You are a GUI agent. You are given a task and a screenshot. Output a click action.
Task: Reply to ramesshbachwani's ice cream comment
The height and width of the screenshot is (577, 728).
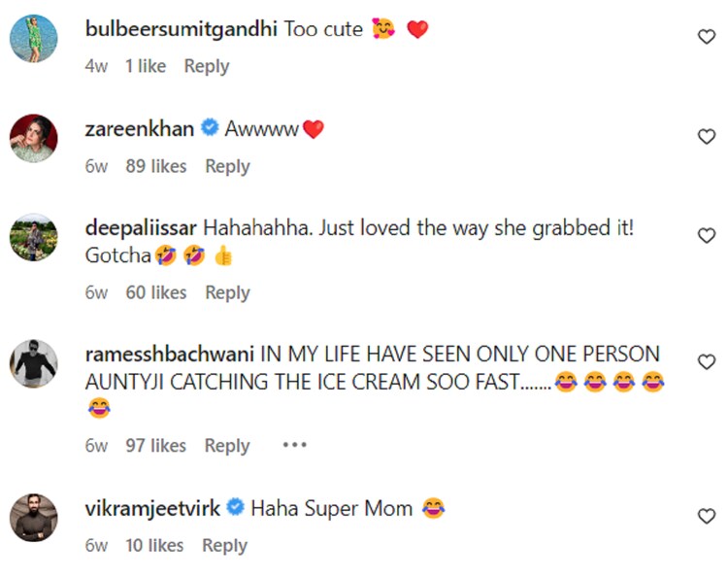(227, 446)
